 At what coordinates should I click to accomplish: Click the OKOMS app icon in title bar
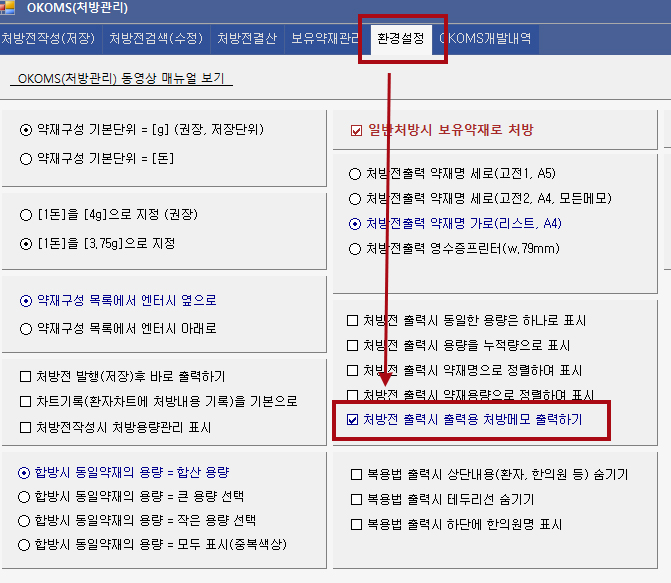pos(7,7)
